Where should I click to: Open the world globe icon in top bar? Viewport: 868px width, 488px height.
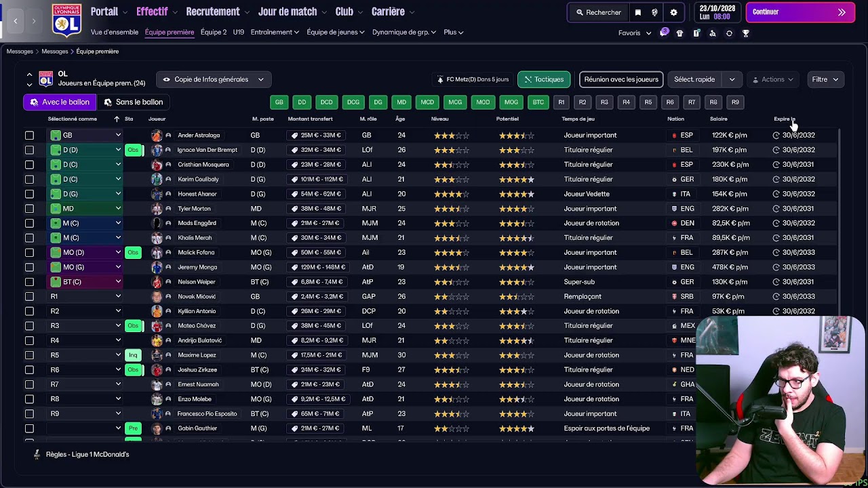(x=654, y=12)
